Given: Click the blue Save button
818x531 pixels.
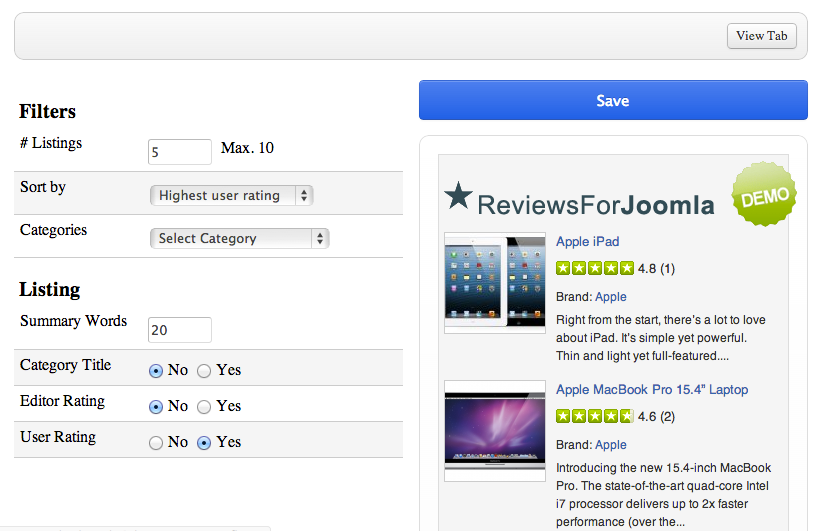Looking at the screenshot, I should click(x=612, y=100).
